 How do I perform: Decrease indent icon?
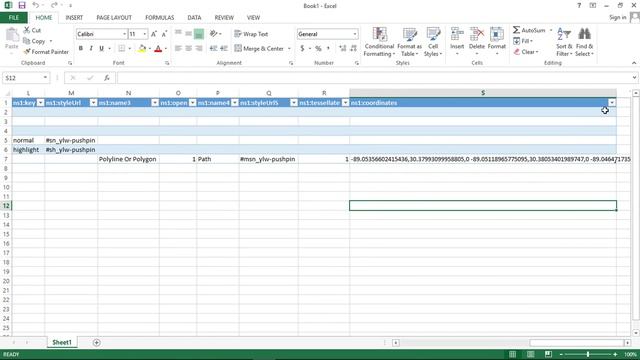point(213,49)
